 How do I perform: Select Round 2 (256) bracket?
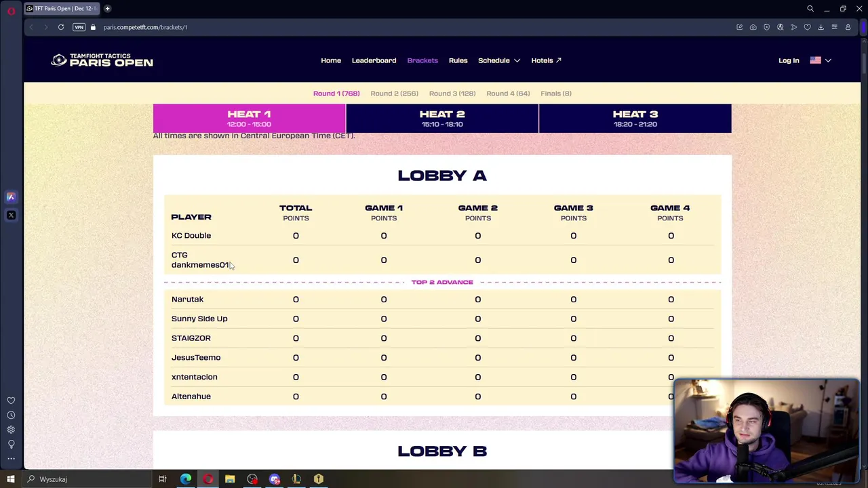pyautogui.click(x=394, y=94)
